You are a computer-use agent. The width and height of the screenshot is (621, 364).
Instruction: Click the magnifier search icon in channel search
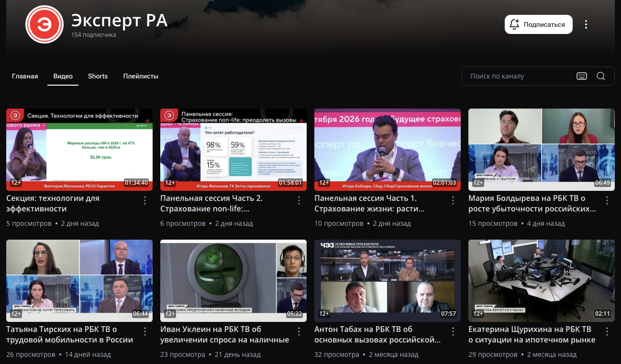pos(601,76)
